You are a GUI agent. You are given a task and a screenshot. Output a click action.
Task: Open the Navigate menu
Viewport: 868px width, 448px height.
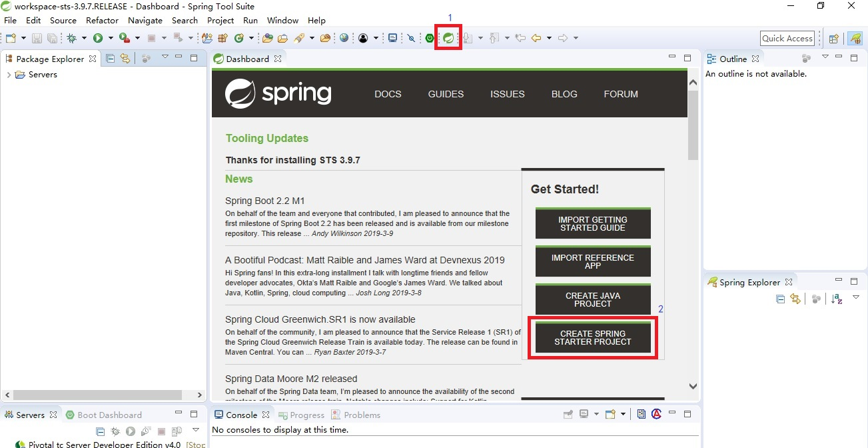click(145, 20)
